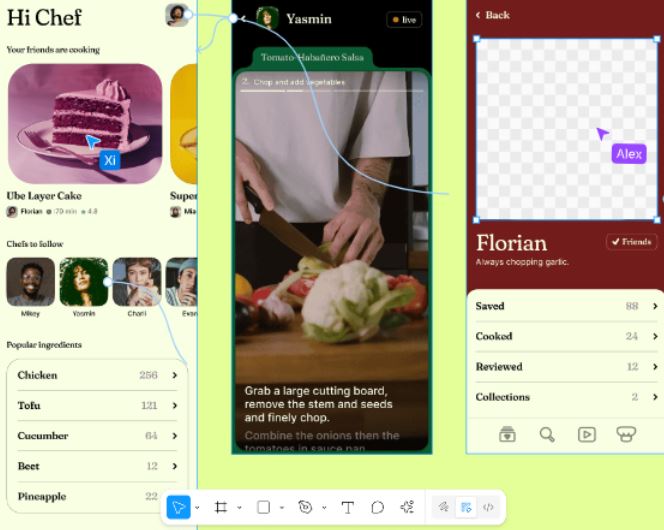Image resolution: width=664 pixels, height=530 pixels.
Task: Select the Text tool
Action: (x=347, y=507)
